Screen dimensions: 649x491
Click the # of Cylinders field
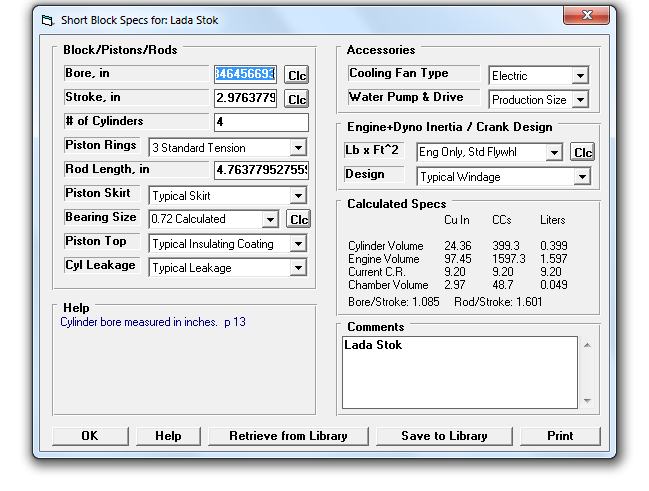[x=261, y=122]
